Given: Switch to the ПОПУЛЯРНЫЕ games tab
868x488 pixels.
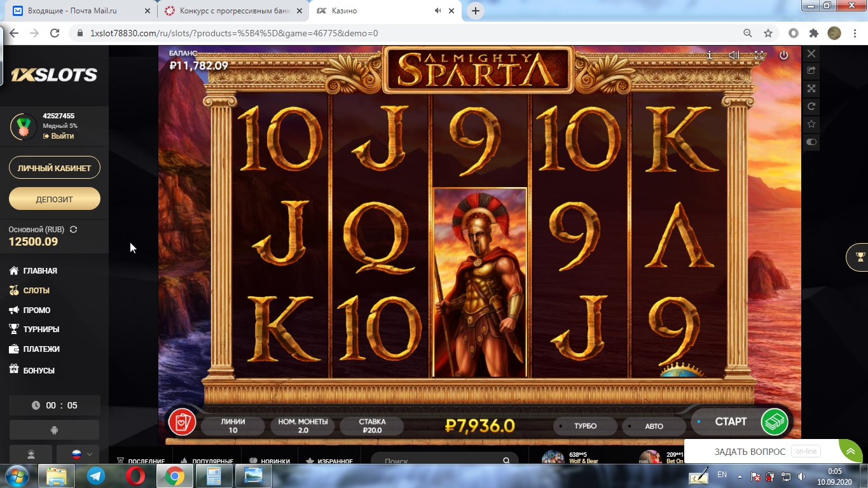Looking at the screenshot, I should 206,461.
